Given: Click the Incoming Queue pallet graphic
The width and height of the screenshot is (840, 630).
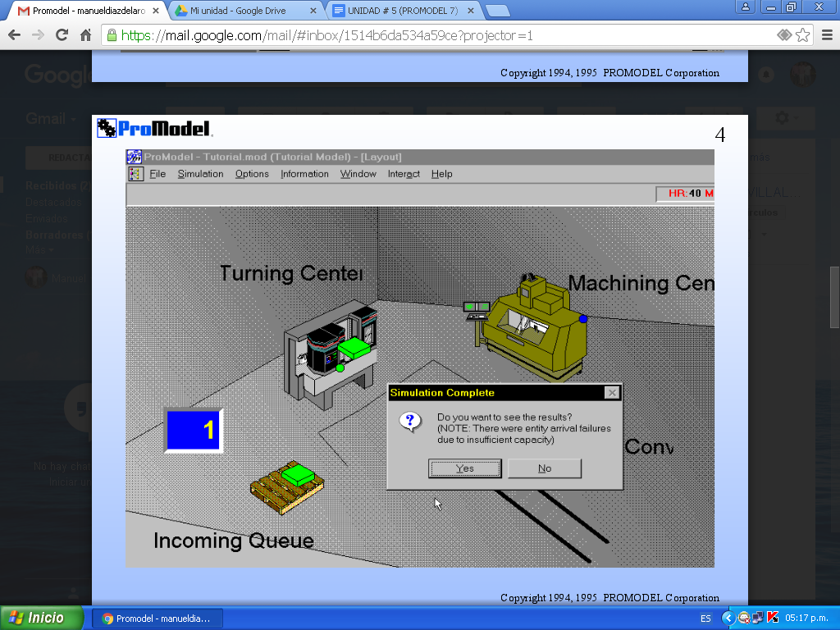Looking at the screenshot, I should point(286,486).
